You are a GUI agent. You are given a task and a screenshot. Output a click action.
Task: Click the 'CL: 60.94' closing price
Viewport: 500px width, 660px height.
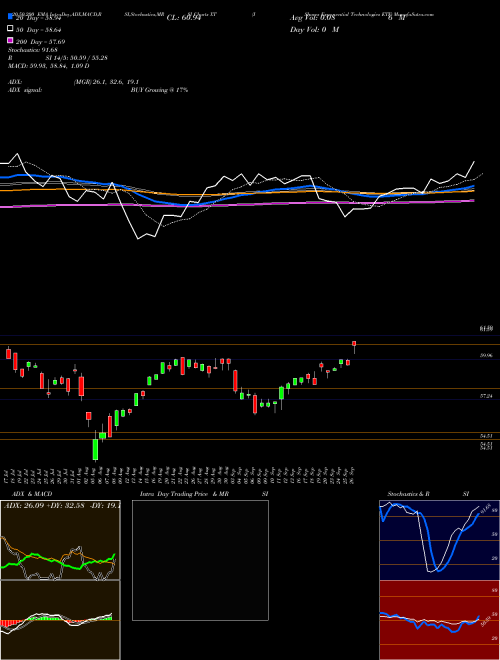click(184, 18)
